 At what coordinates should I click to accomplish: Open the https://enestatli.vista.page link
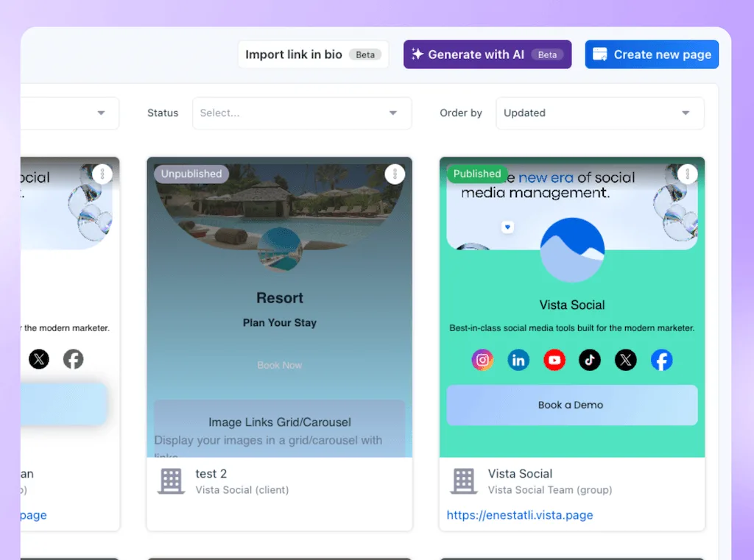pyautogui.click(x=520, y=515)
